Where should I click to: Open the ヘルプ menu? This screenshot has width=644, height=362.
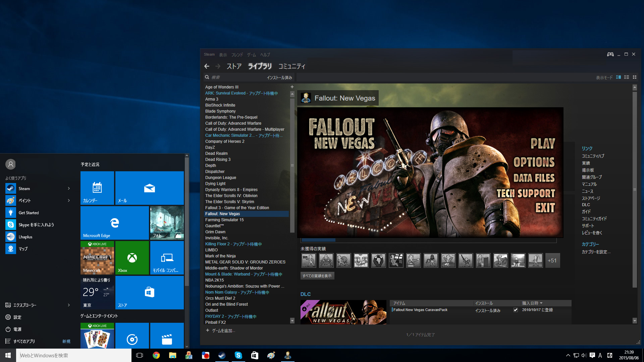(265, 55)
